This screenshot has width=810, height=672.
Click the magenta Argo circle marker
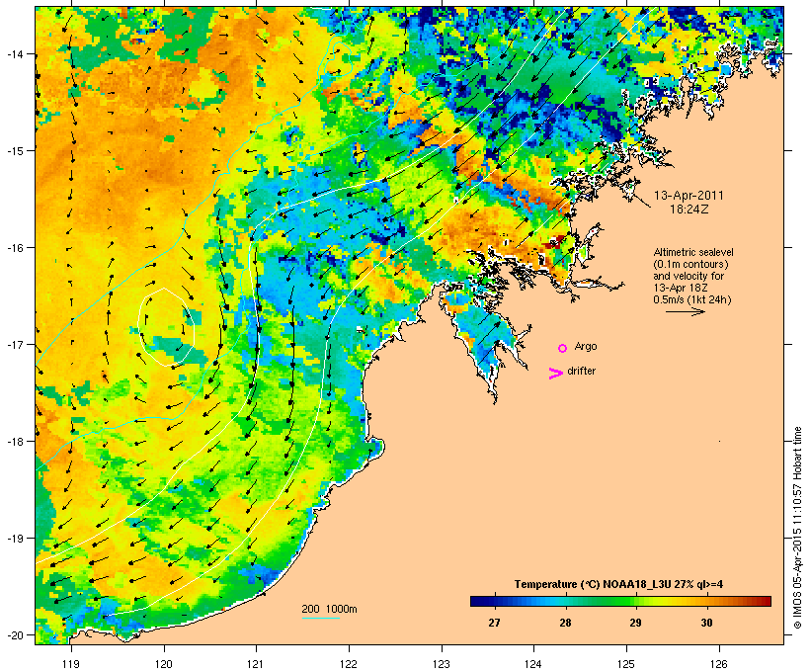click(x=563, y=349)
